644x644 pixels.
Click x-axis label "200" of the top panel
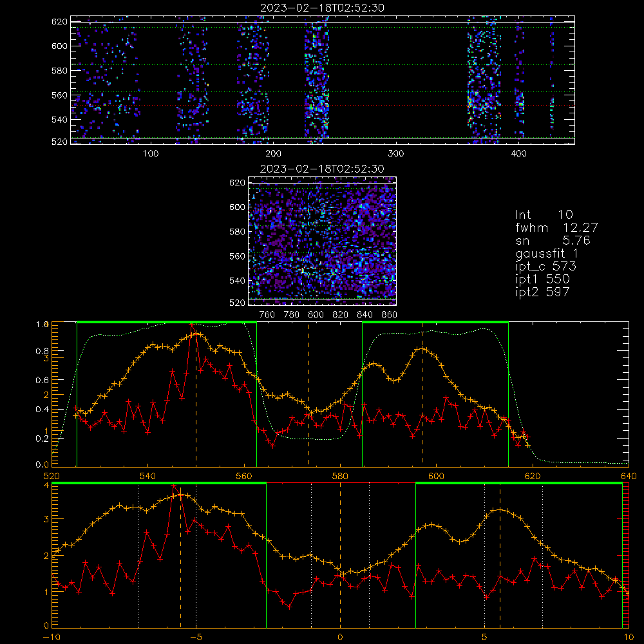point(273,154)
